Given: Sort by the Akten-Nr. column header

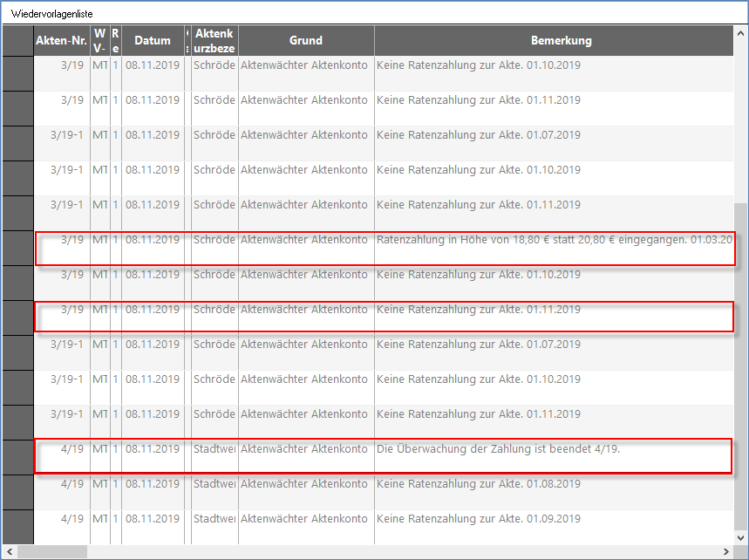Looking at the screenshot, I should pos(61,41).
